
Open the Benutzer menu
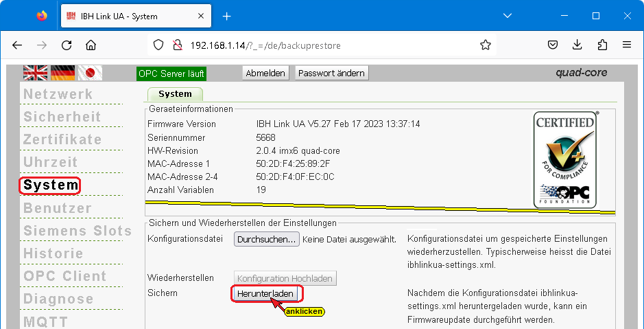58,208
